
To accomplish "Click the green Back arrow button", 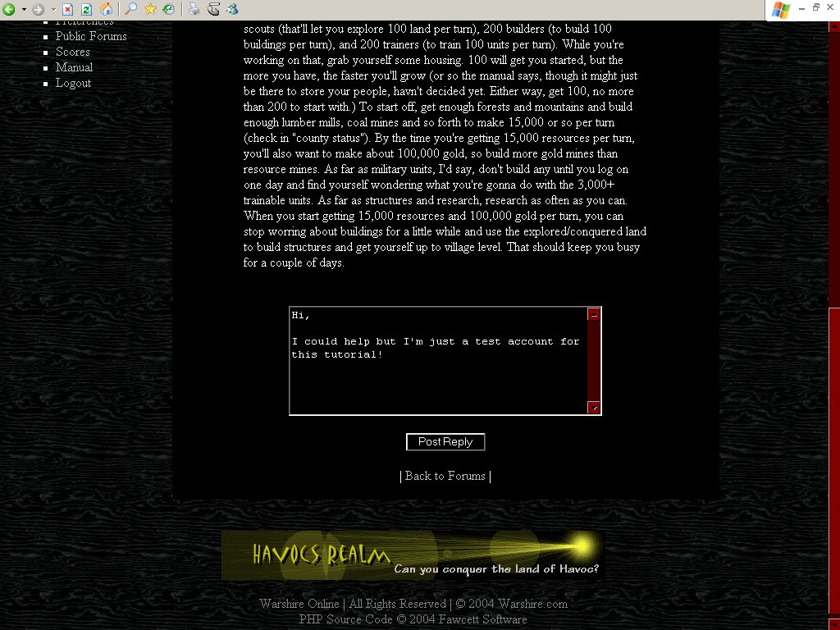I will [x=10, y=9].
